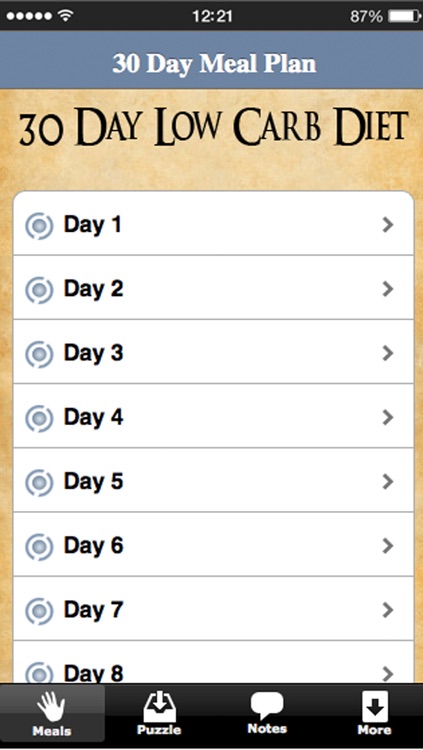Tap the Wi-Fi signal icon in status bar
The image size is (423, 750).
pyautogui.click(x=65, y=16)
